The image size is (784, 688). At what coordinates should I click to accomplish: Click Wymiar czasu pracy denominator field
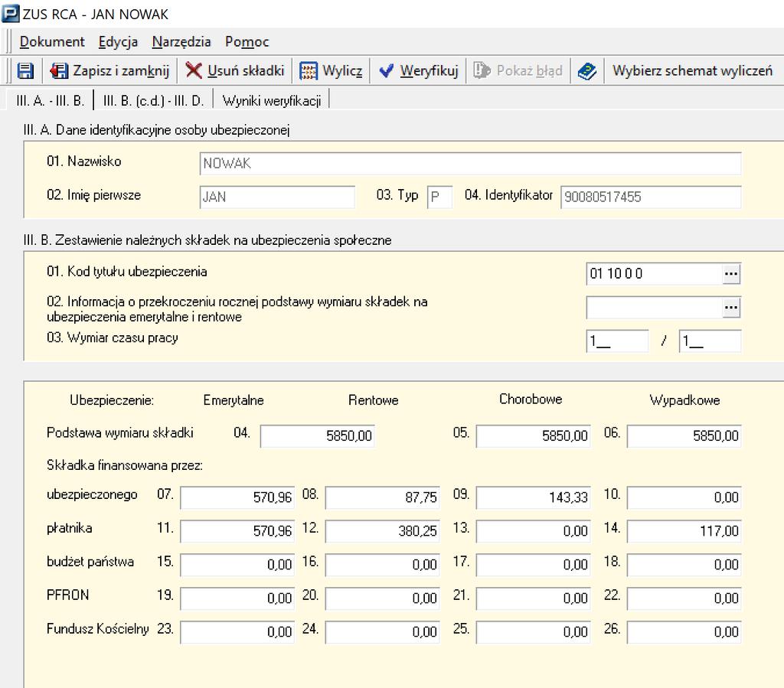[x=710, y=341]
